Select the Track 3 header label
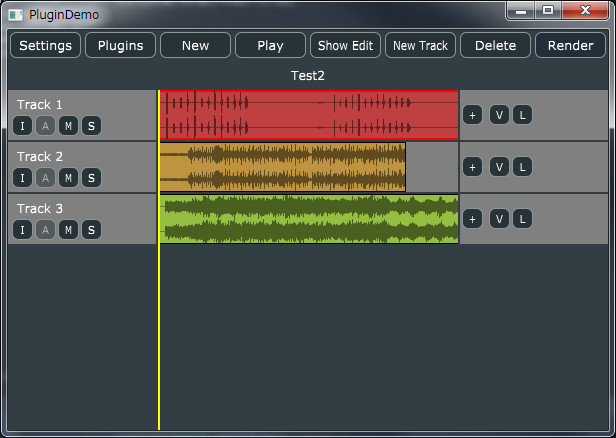616x438 pixels. point(40,208)
